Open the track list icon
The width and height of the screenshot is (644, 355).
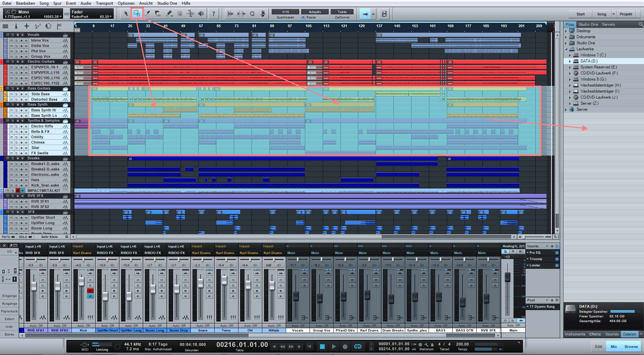5,26
